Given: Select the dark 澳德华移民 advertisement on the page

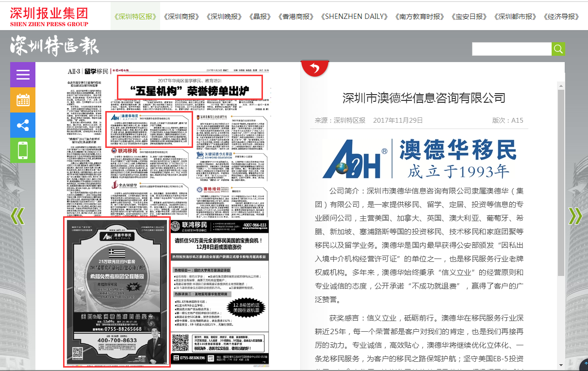Looking at the screenshot, I should click(x=117, y=291).
